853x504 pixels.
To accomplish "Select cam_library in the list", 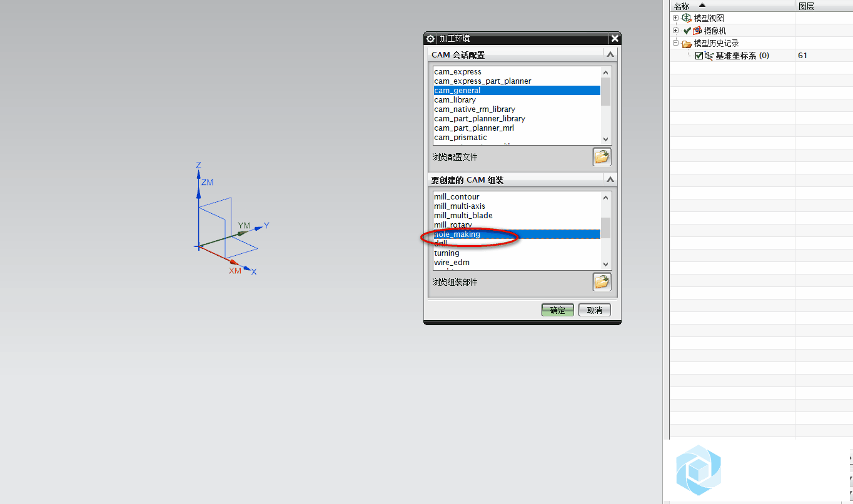I will (x=517, y=100).
